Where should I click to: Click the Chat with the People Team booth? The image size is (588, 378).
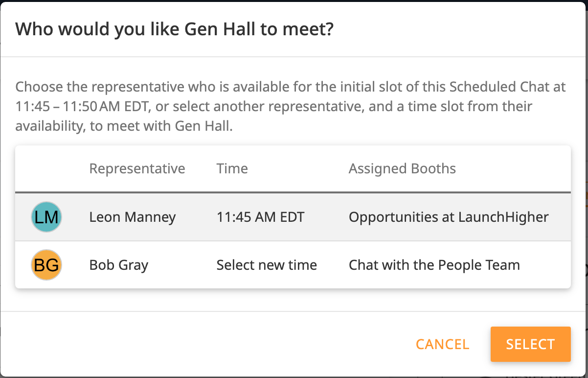tap(434, 265)
